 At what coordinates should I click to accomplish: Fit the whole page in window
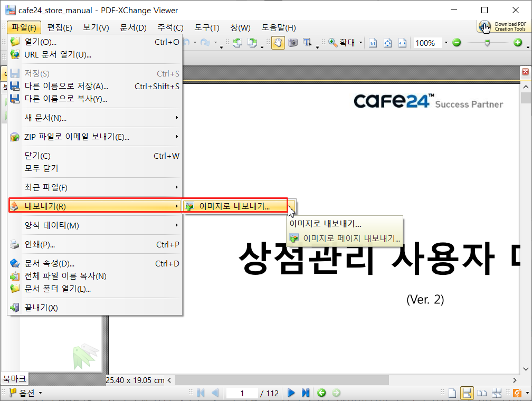click(387, 43)
